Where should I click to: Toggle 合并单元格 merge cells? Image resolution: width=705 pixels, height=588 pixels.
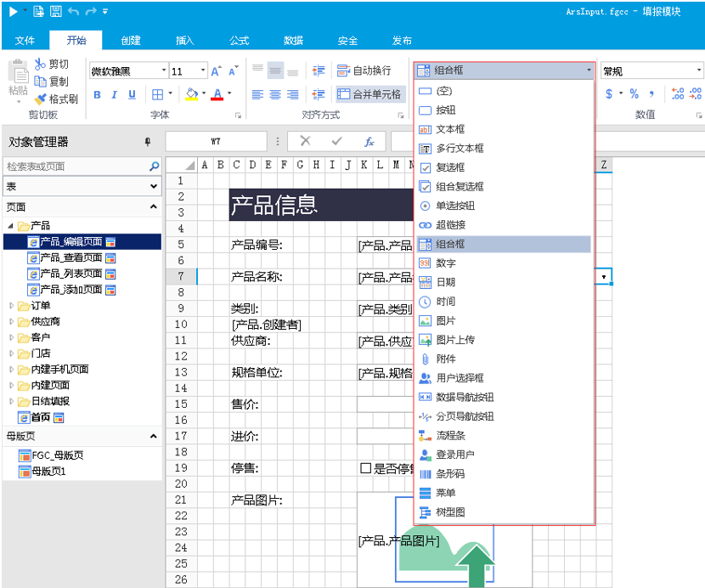coord(369,94)
